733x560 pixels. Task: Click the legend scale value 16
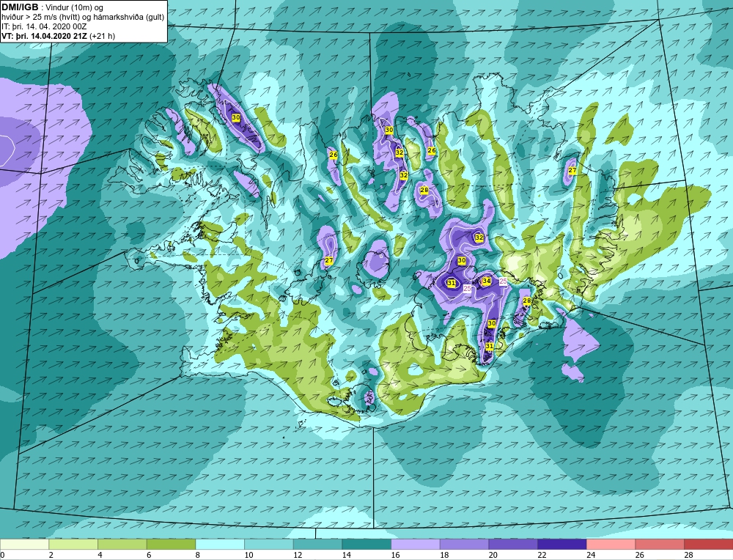[x=395, y=555]
